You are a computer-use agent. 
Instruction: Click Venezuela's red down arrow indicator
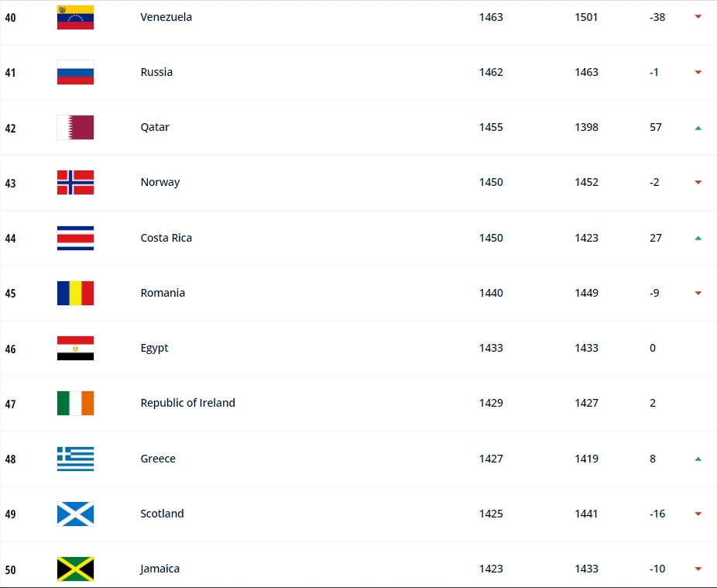point(698,17)
